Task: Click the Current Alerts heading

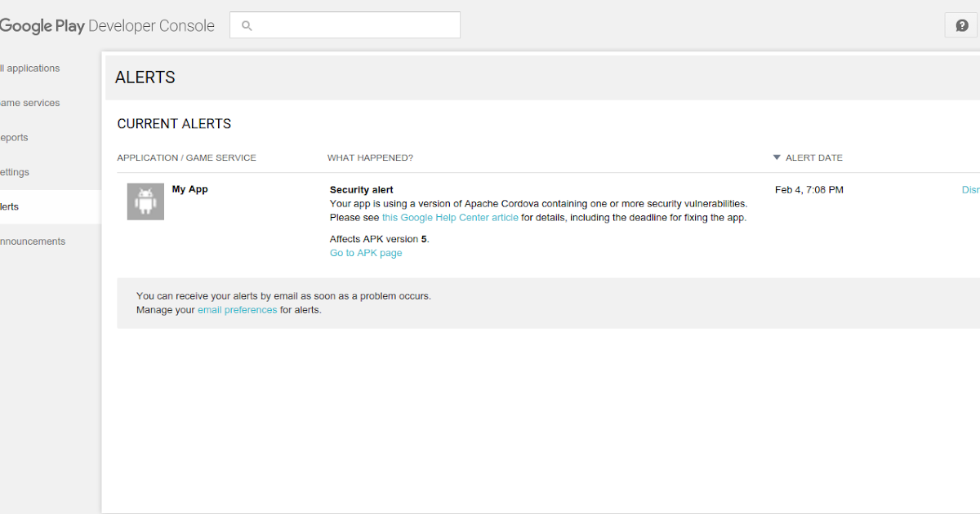Action: coord(174,124)
